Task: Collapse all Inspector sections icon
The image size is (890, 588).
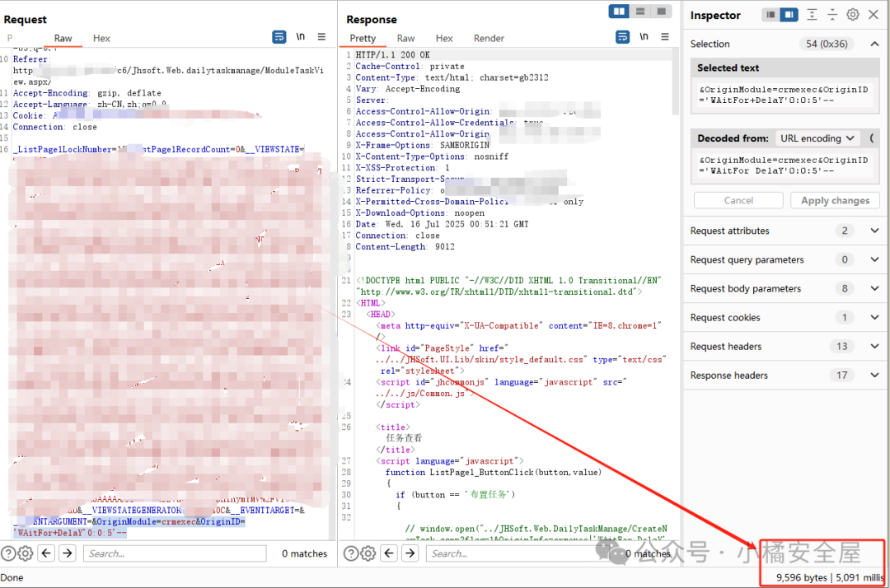Action: coord(832,15)
